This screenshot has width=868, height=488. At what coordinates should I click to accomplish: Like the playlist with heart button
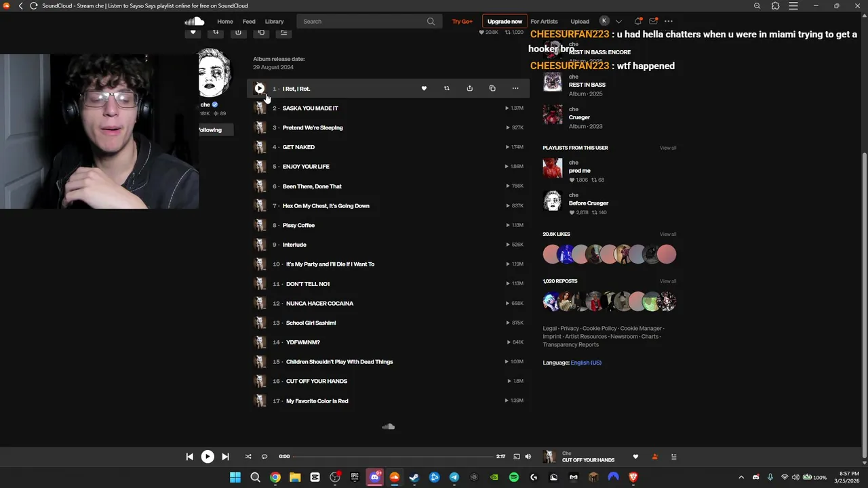tap(193, 32)
